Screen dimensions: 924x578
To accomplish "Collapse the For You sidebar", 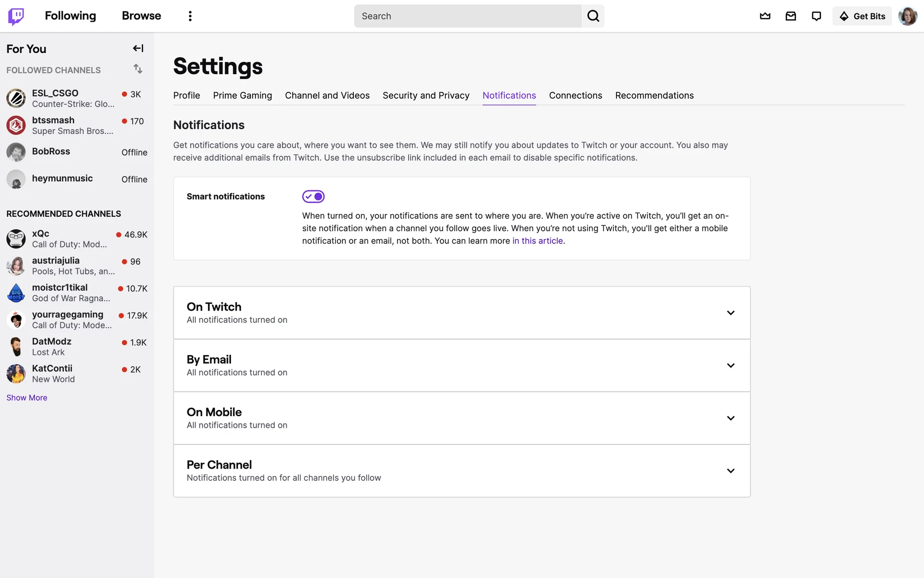I will 138,48.
